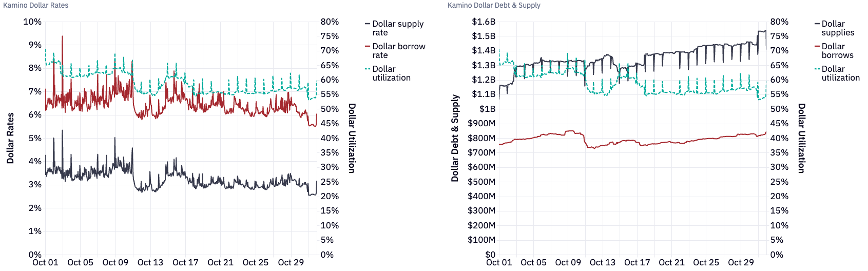The image size is (868, 271).
Task: Click Dollar Utilization axis title on Debt chart
Action: (x=801, y=138)
